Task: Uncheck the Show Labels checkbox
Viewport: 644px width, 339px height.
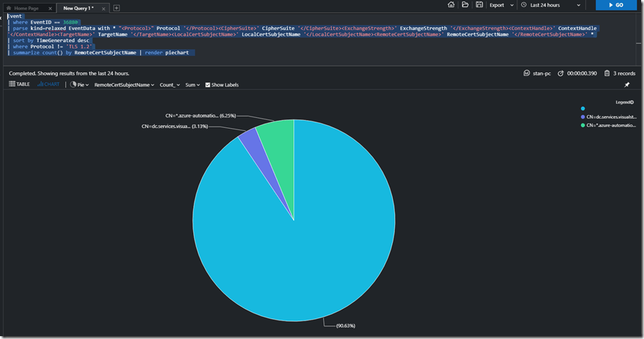Action: [x=208, y=84]
